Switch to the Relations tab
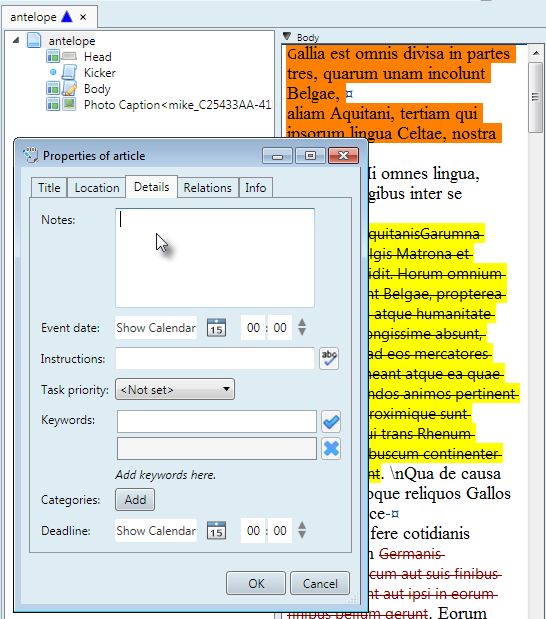 [207, 188]
